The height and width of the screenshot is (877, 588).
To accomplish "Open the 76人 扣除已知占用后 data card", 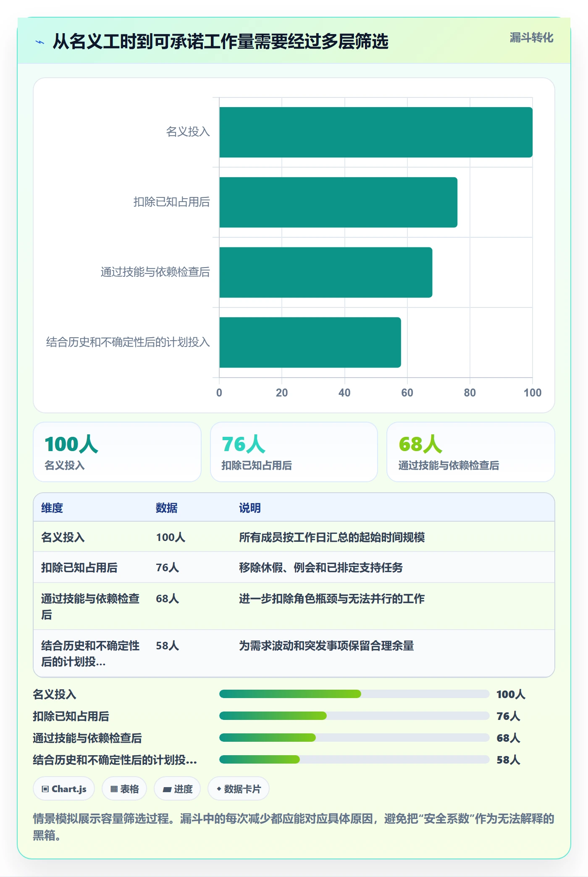I will pyautogui.click(x=294, y=452).
